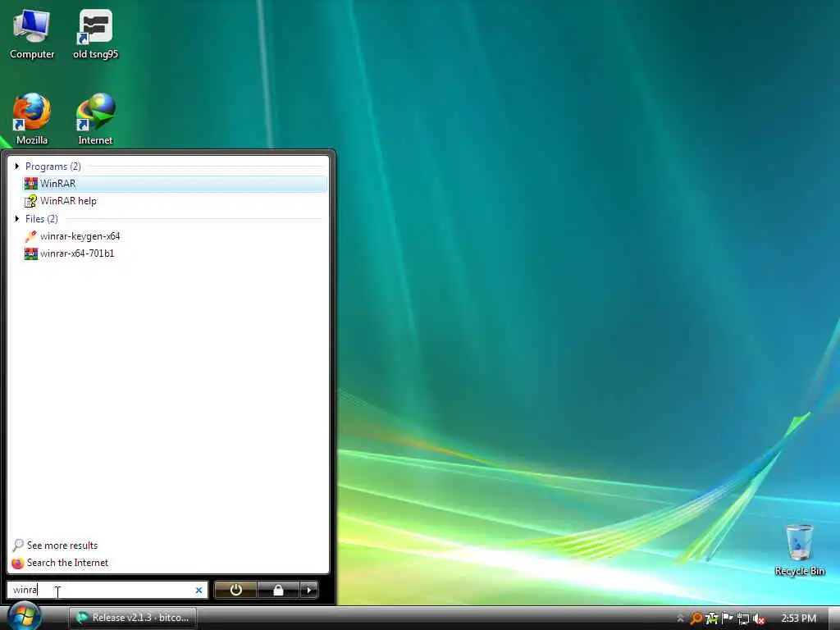This screenshot has width=840, height=630.
Task: Open the old tsng95 desktop shortcut
Action: pyautogui.click(x=95, y=34)
